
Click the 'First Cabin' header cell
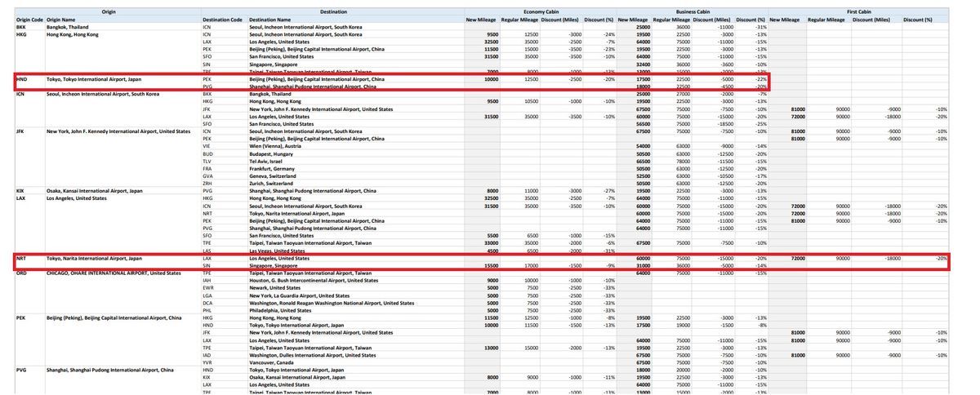point(858,12)
